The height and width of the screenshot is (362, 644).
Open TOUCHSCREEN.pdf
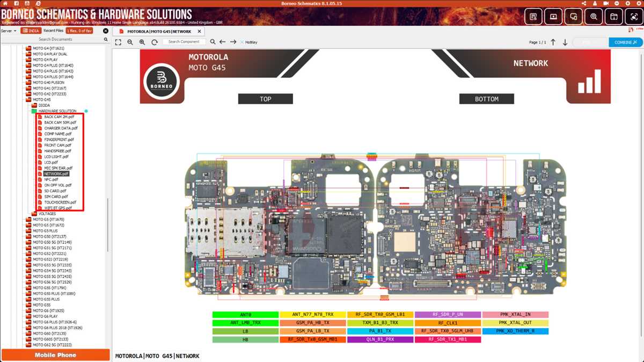tap(60, 202)
